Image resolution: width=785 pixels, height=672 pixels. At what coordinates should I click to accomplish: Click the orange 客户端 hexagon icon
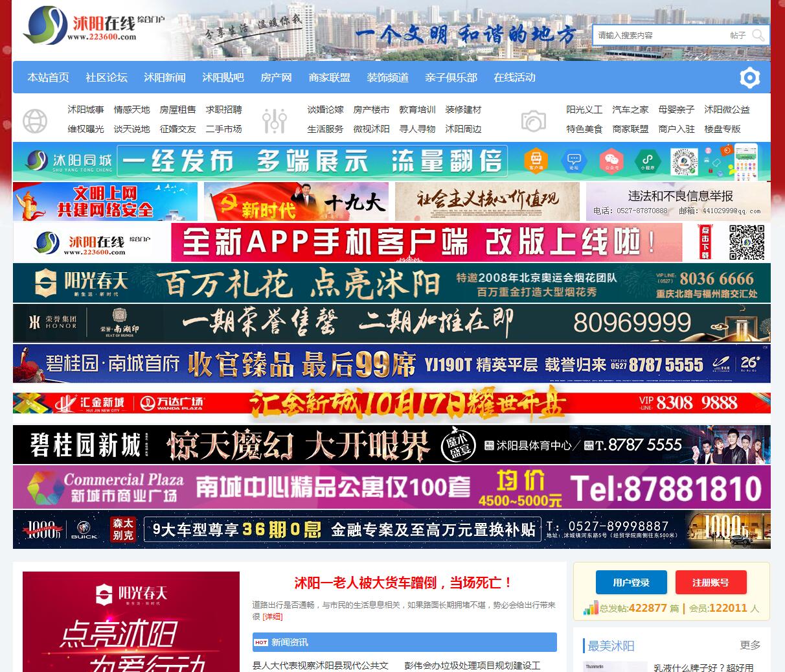coord(536,161)
